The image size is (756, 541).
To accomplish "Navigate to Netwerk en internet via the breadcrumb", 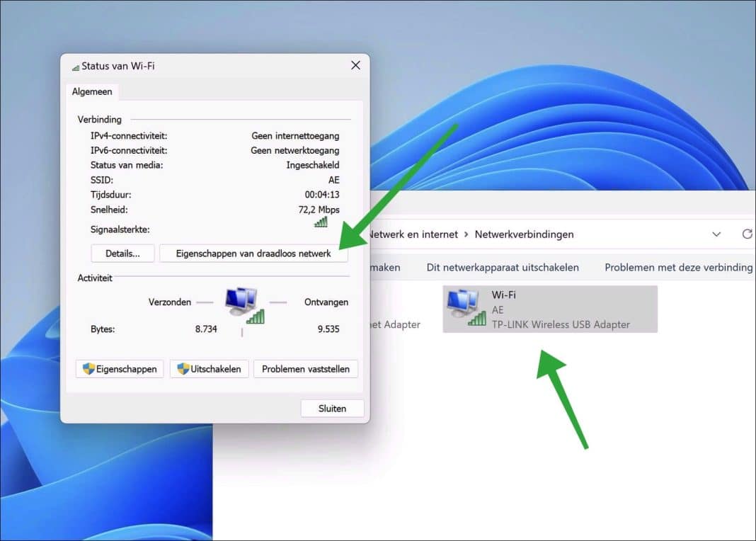I will (418, 234).
